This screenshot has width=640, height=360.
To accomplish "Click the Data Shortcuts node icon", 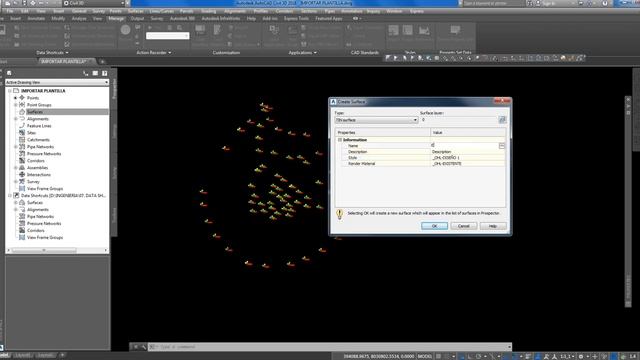I will (x=16, y=196).
